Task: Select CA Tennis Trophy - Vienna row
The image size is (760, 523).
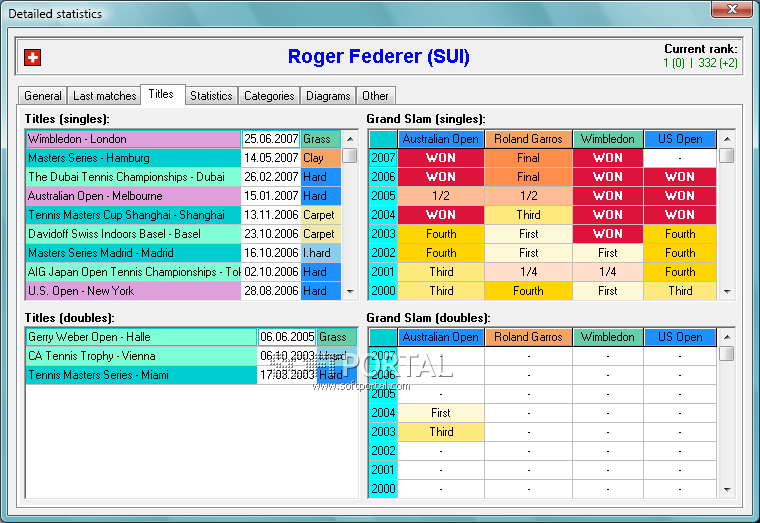Action: [191, 356]
